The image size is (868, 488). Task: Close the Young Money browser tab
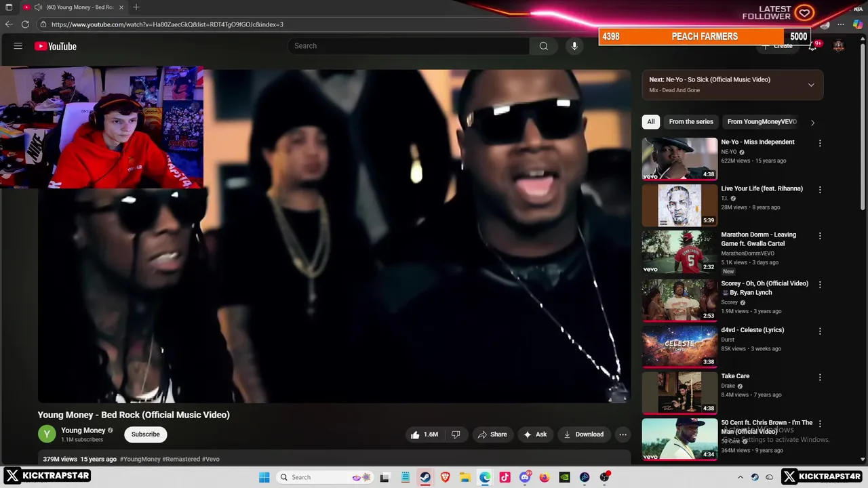tap(121, 7)
